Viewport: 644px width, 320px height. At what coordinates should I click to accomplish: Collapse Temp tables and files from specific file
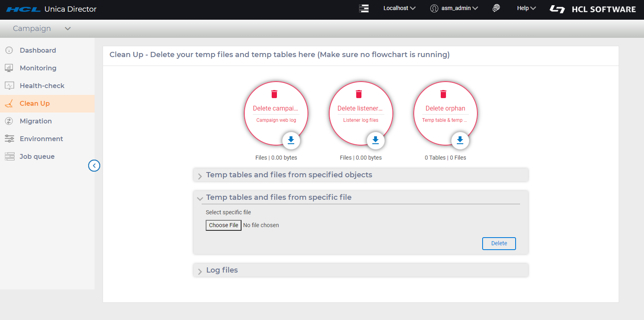click(279, 197)
